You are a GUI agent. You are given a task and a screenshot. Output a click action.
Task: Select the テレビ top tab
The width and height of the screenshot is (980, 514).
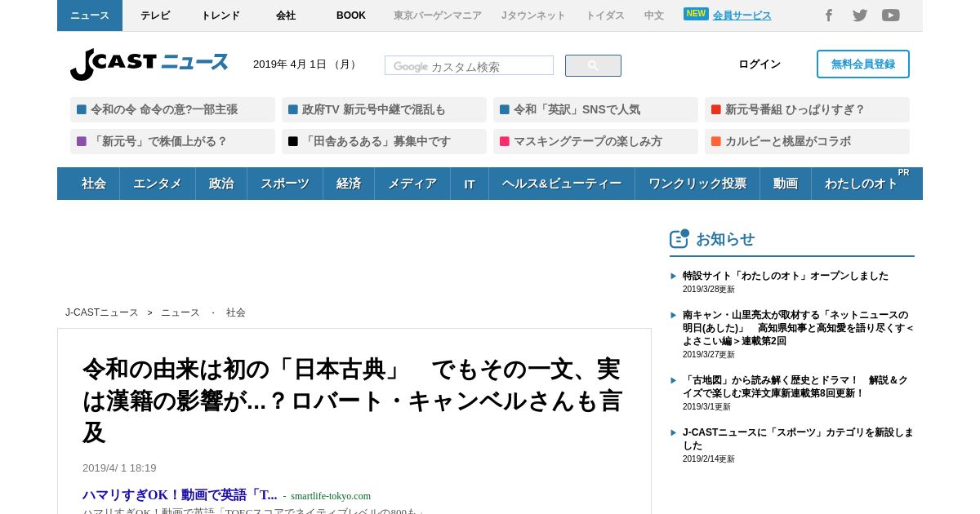coord(155,16)
